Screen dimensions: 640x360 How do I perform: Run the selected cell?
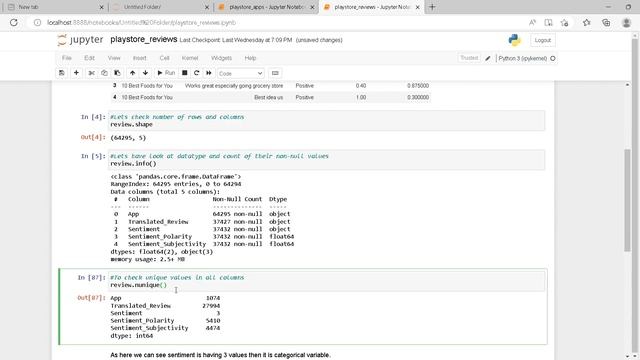tap(166, 73)
